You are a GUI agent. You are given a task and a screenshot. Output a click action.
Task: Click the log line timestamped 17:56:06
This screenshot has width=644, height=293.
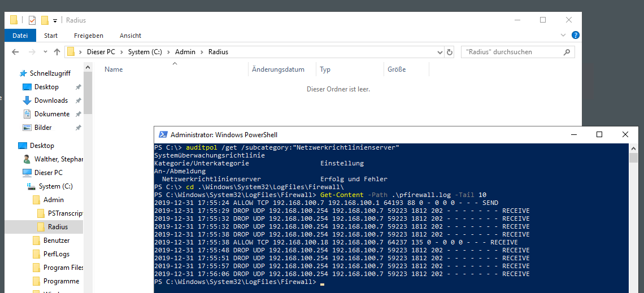tap(342, 274)
